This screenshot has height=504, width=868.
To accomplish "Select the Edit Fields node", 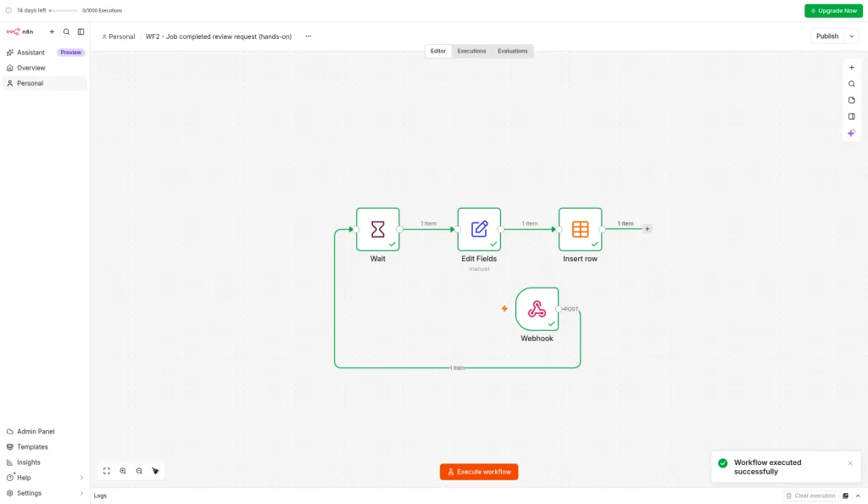I will point(480,229).
